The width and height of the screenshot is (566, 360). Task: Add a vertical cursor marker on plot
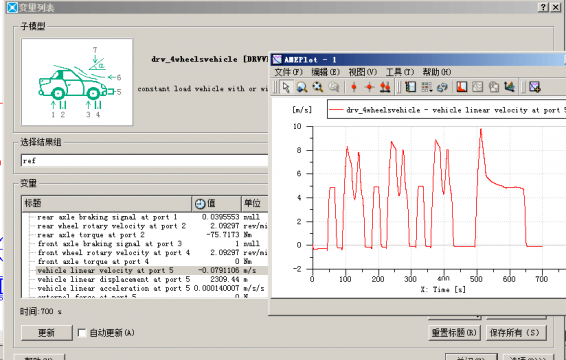354,87
